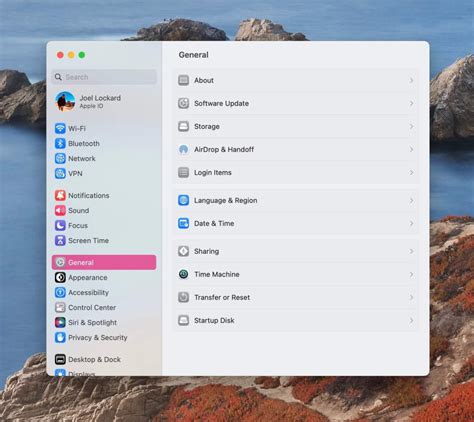This screenshot has height=422, width=474.
Task: Click the VPN icon in sidebar
Action: (60, 173)
